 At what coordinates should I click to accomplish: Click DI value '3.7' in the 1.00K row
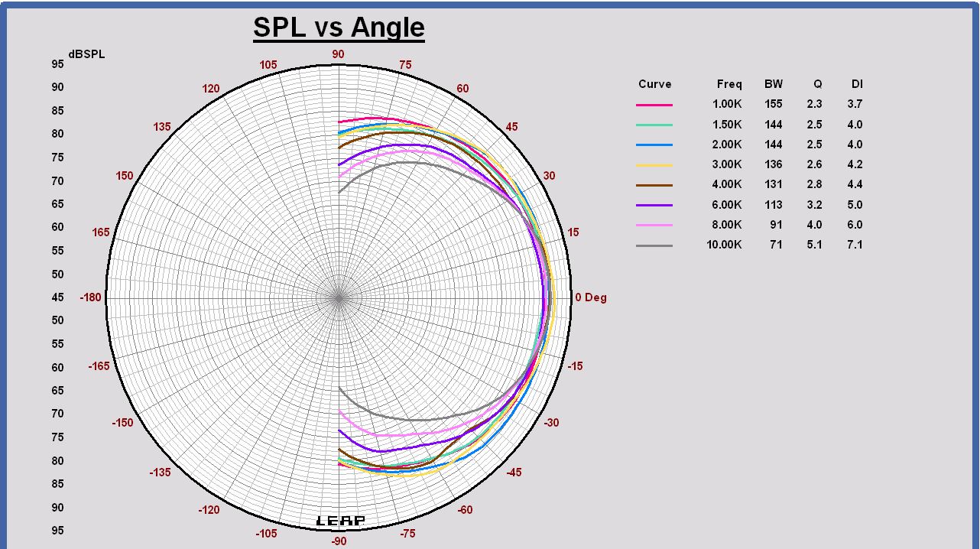click(855, 104)
